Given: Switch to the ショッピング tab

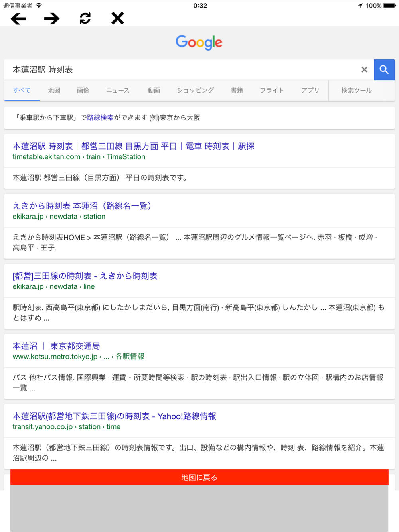Looking at the screenshot, I should pyautogui.click(x=195, y=91).
